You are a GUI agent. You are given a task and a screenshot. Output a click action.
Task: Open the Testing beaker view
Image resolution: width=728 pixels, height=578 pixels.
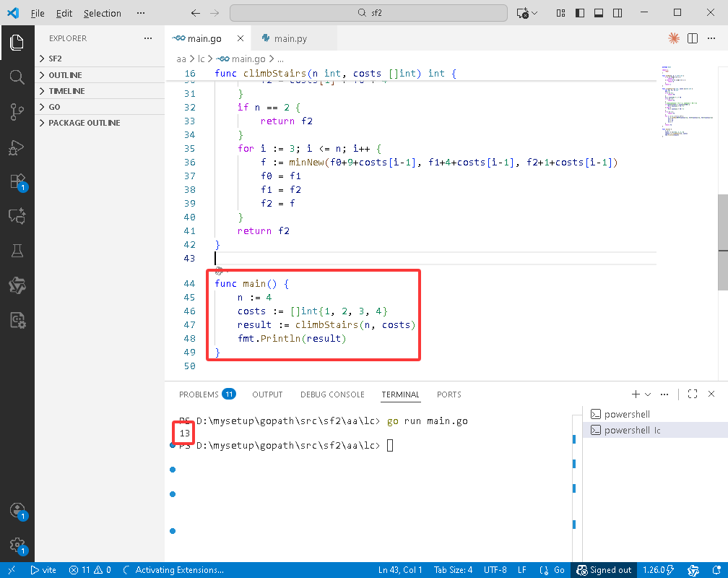[17, 251]
